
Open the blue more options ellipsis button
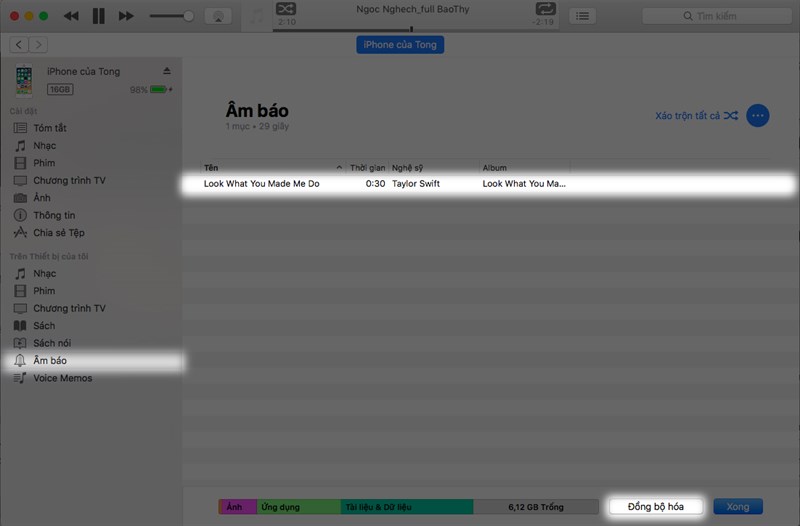coord(758,116)
